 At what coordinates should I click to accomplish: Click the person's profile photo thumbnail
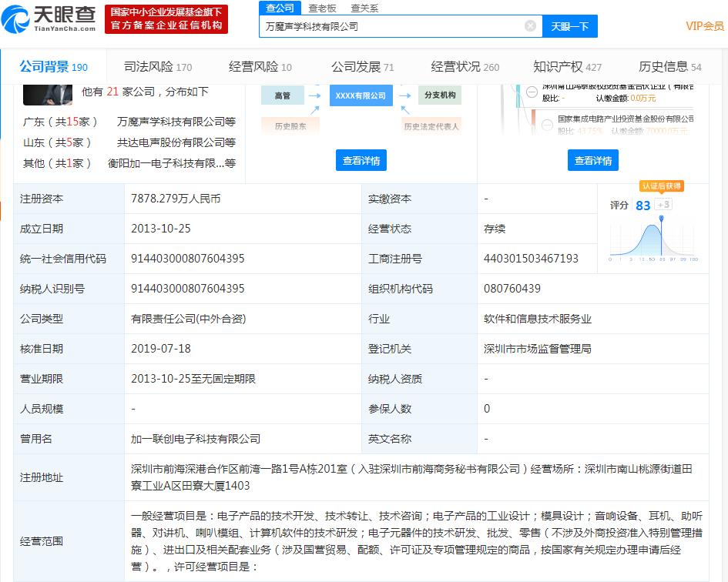[x=48, y=91]
